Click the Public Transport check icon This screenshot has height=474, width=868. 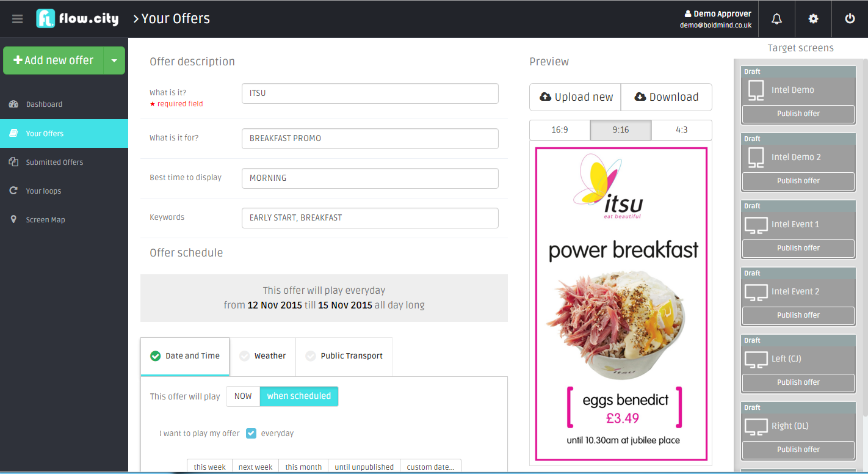point(311,356)
